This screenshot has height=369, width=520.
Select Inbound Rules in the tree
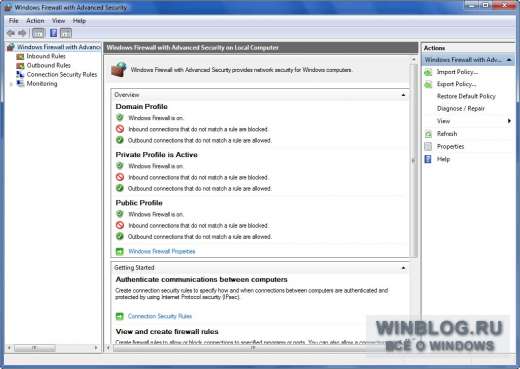(x=46, y=56)
